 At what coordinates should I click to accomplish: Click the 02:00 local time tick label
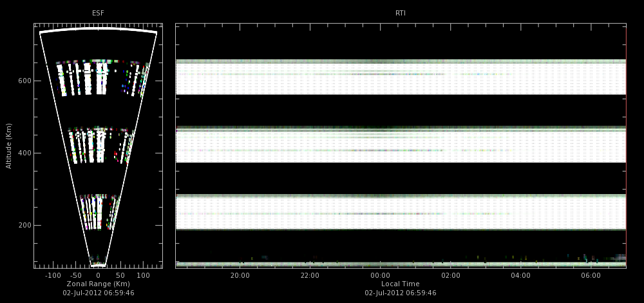pyautogui.click(x=451, y=275)
